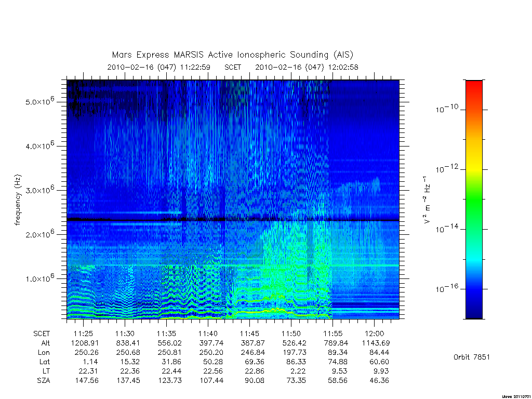Screen dimensions: 532x399
Task: Click the altitude value '556.02'
Action: coord(170,343)
